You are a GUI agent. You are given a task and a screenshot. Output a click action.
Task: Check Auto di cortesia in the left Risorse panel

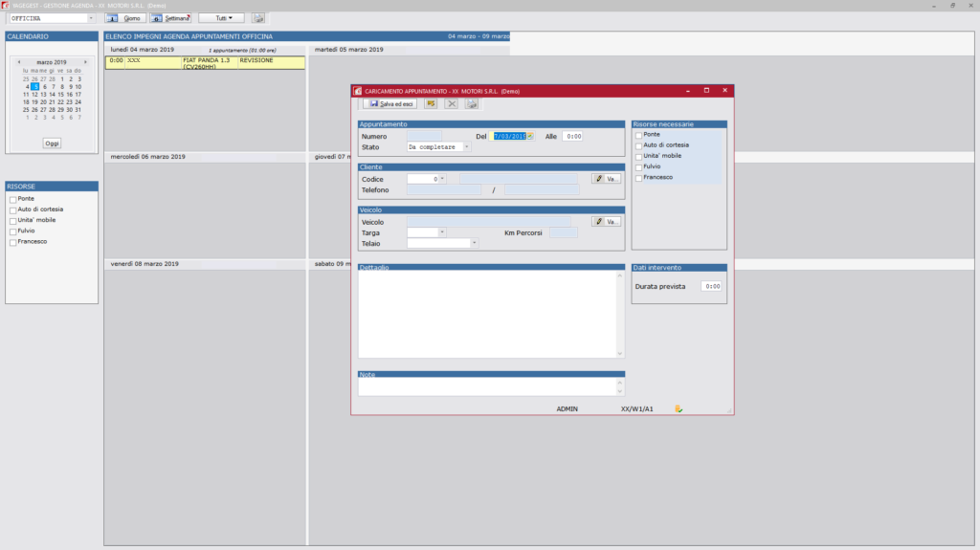click(12, 210)
